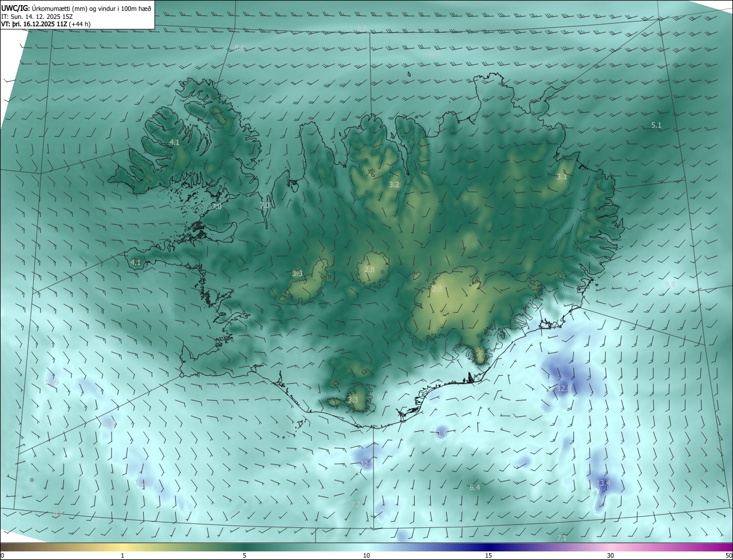Click the color scale tick '30'
The height and width of the screenshot is (560, 733).
tap(610, 556)
